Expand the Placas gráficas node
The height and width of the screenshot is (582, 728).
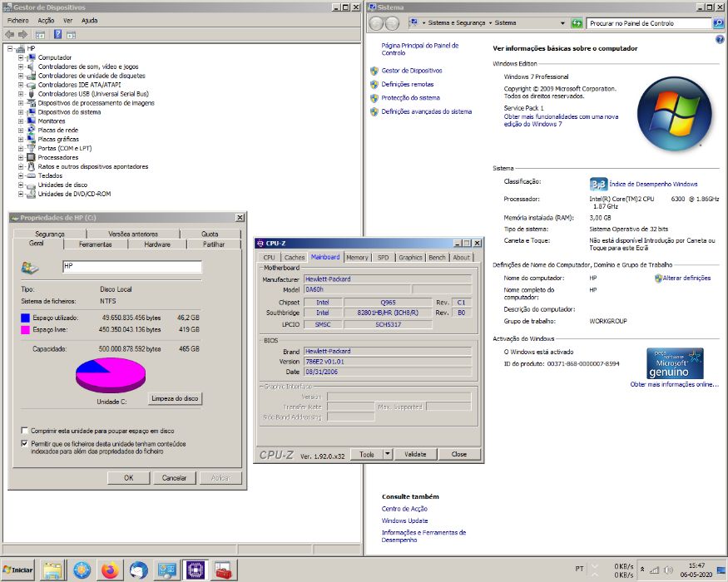click(21, 139)
